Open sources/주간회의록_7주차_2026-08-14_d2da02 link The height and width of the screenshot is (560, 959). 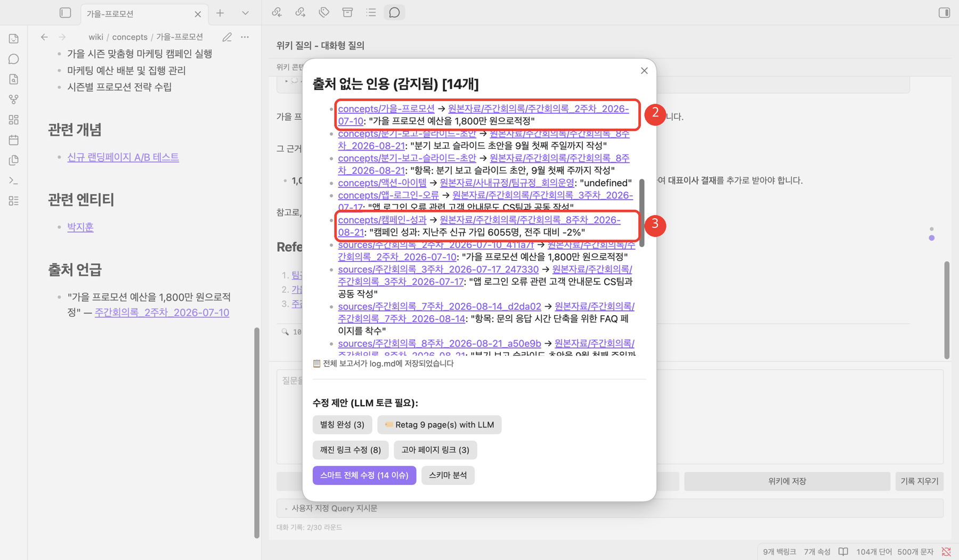[x=440, y=306]
